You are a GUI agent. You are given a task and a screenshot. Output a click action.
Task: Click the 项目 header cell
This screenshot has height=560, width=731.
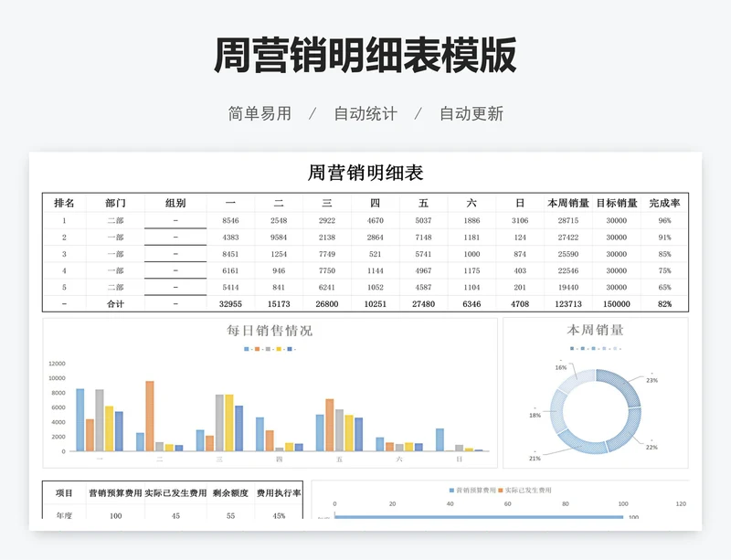[x=64, y=492]
